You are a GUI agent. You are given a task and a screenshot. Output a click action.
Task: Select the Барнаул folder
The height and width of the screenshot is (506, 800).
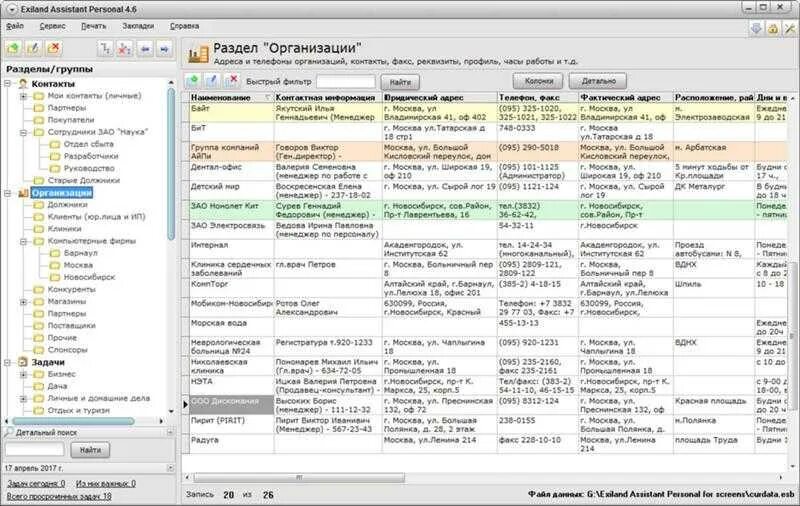[80, 253]
